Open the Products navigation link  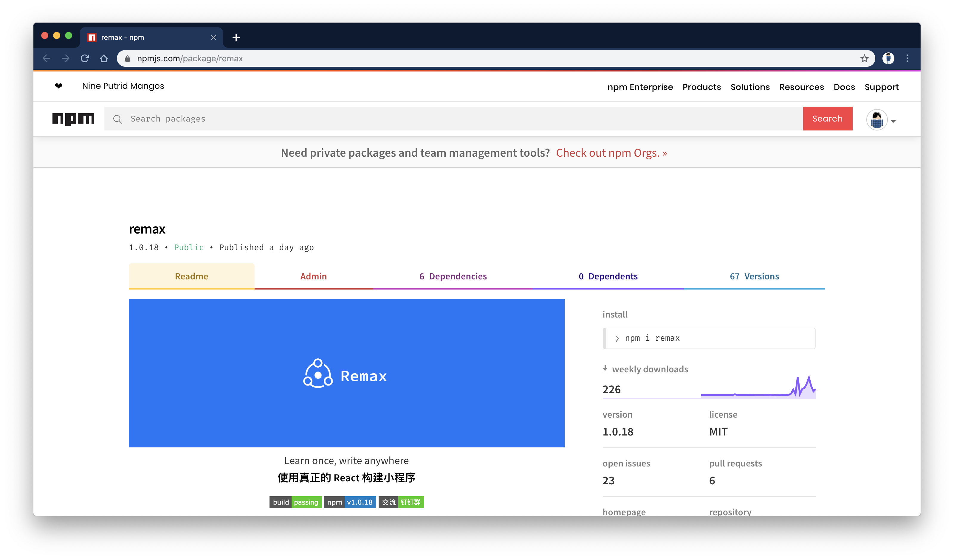coord(701,87)
